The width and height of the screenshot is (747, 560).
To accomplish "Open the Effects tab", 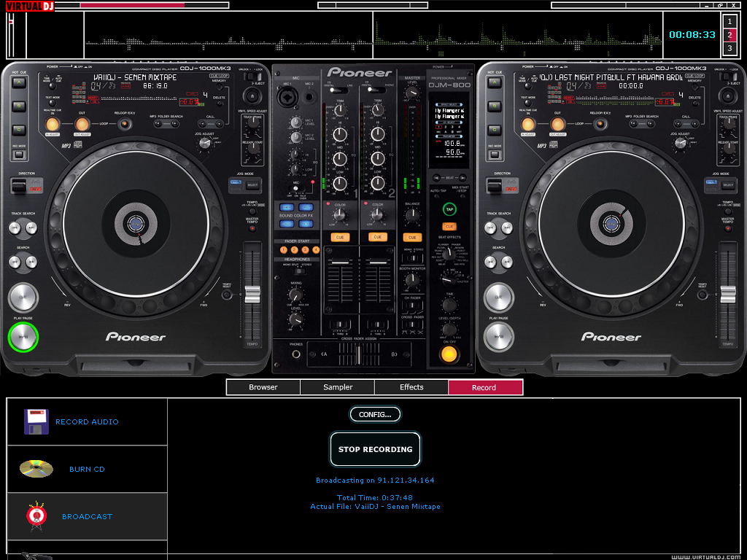I will tap(411, 387).
